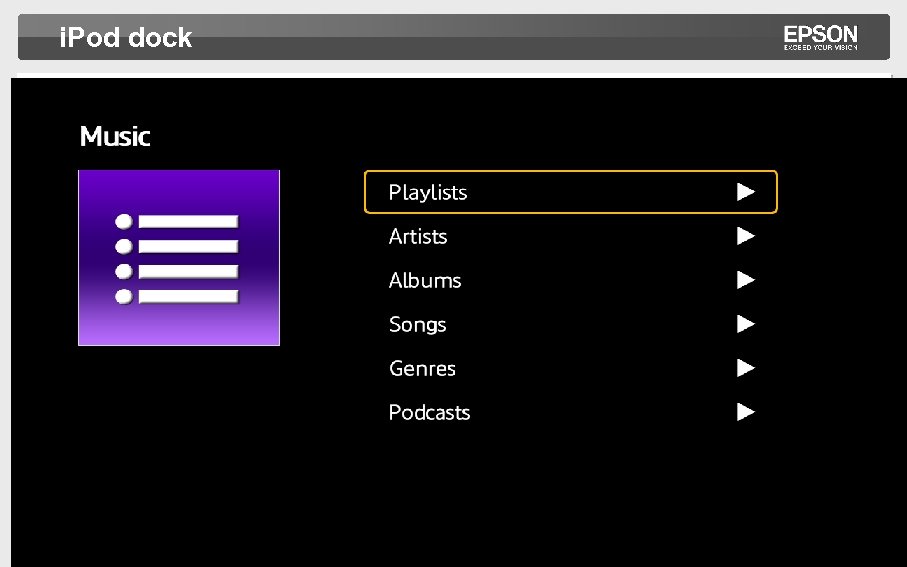Select the Playlists menu entry

(x=428, y=192)
